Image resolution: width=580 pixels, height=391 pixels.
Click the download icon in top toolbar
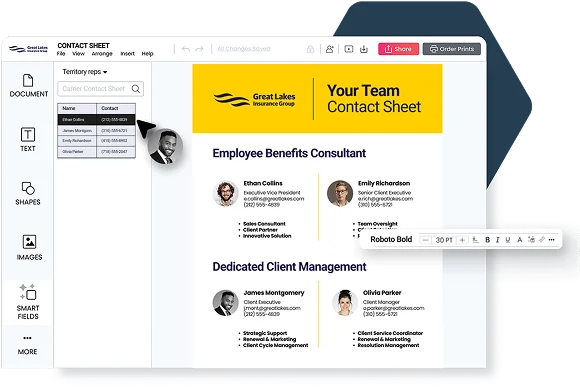point(364,49)
